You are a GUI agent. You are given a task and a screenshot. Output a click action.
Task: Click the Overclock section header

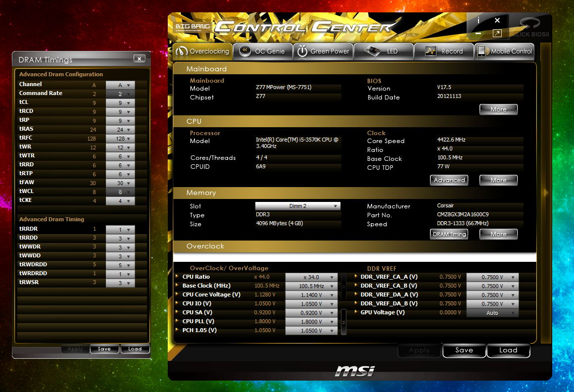click(354, 246)
